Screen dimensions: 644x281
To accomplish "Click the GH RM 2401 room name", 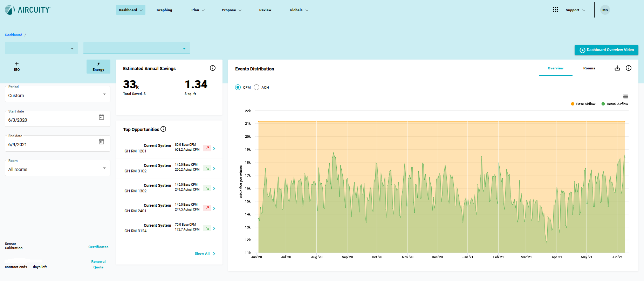I will pyautogui.click(x=136, y=211).
